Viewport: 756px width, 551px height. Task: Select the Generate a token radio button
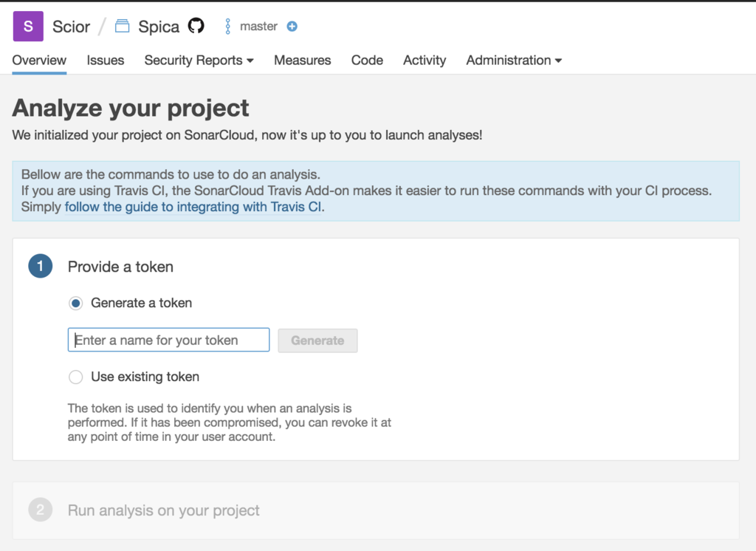point(76,303)
